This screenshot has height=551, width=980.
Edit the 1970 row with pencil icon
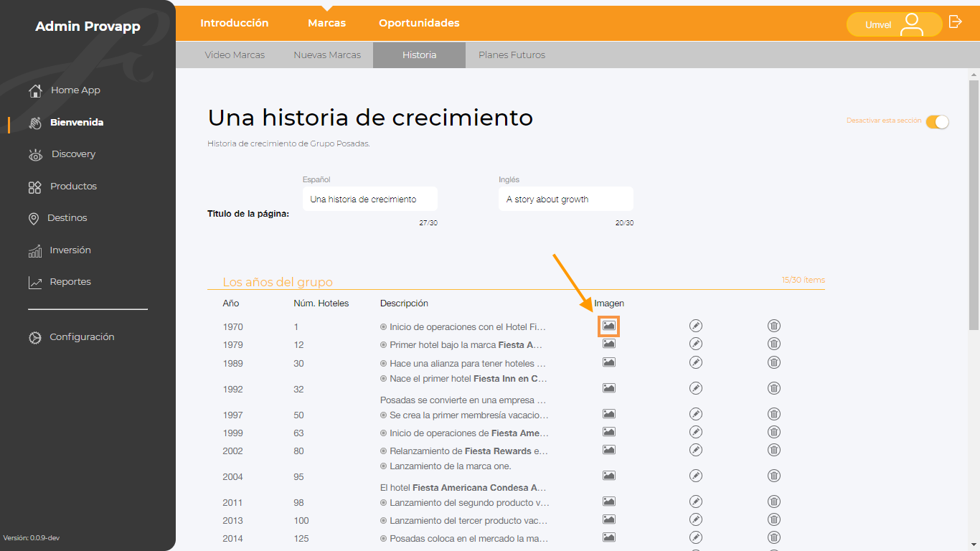(x=695, y=326)
